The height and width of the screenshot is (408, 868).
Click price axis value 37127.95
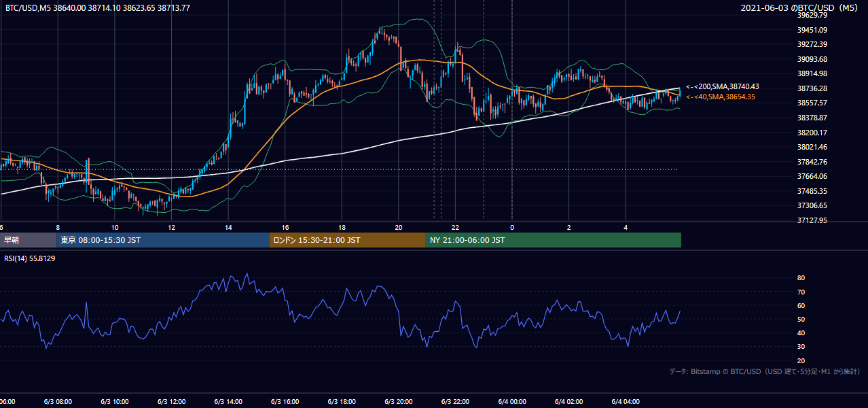coord(812,220)
